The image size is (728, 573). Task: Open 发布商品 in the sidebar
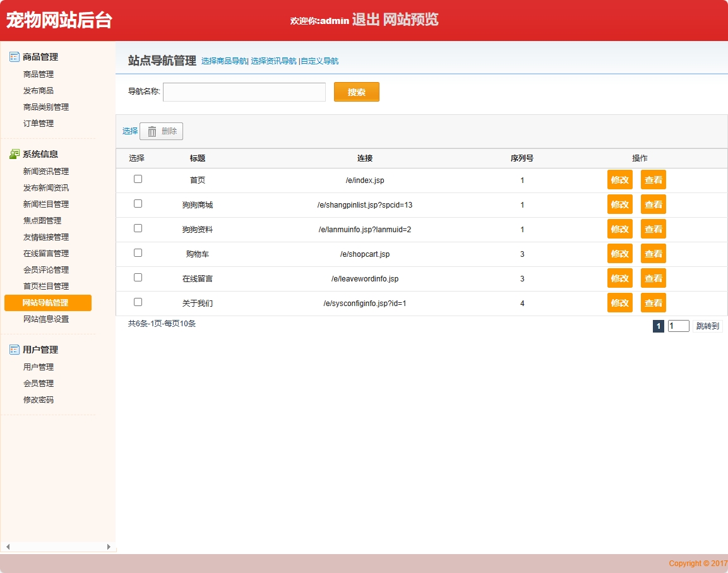pos(39,90)
